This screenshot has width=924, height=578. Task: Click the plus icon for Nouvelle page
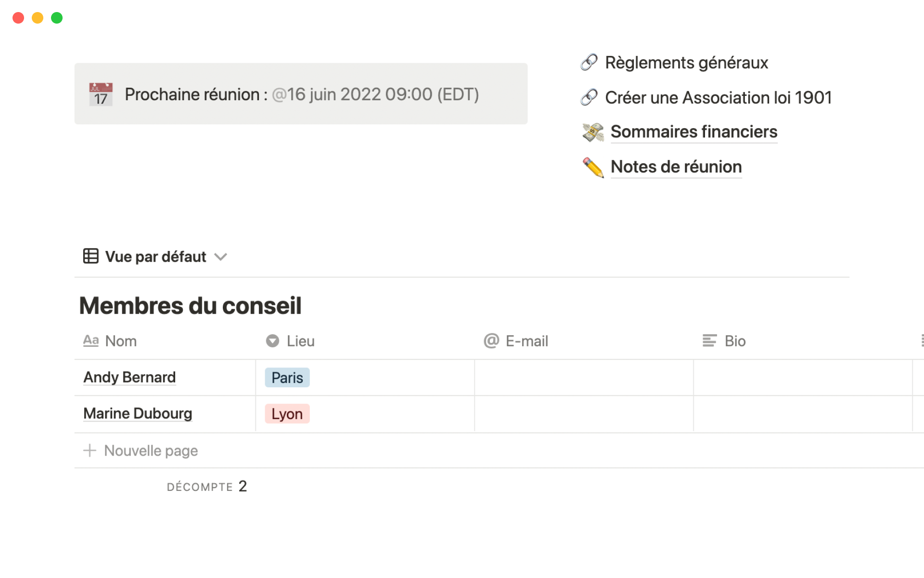click(x=90, y=450)
